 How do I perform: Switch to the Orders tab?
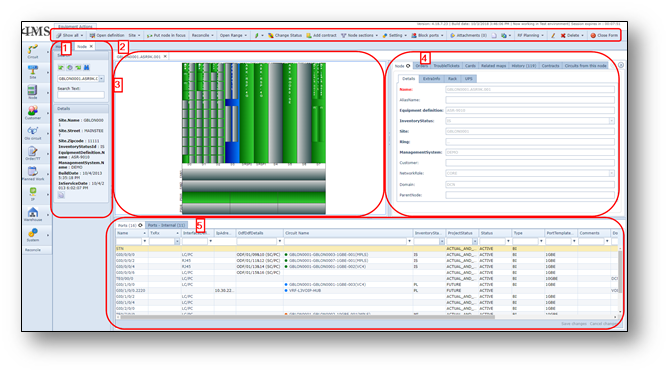click(422, 66)
